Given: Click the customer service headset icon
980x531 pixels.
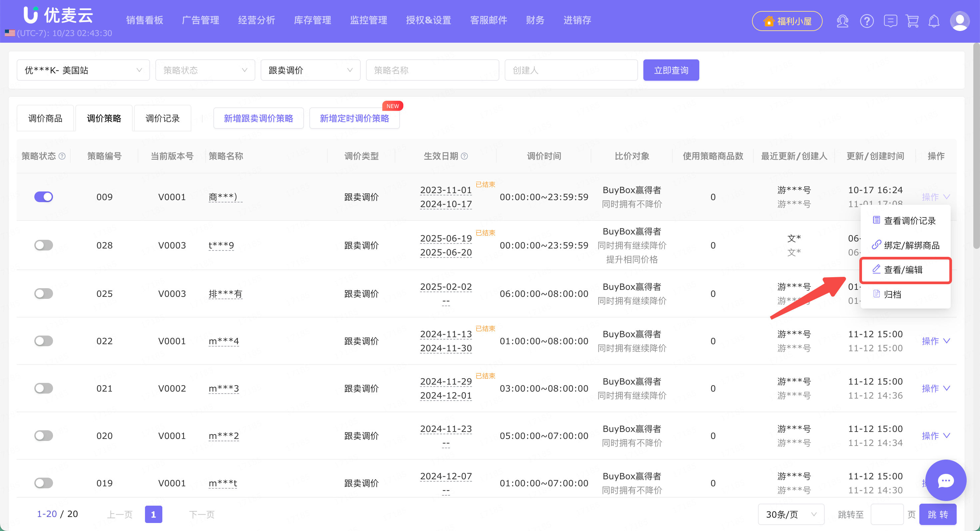Looking at the screenshot, I should (842, 21).
